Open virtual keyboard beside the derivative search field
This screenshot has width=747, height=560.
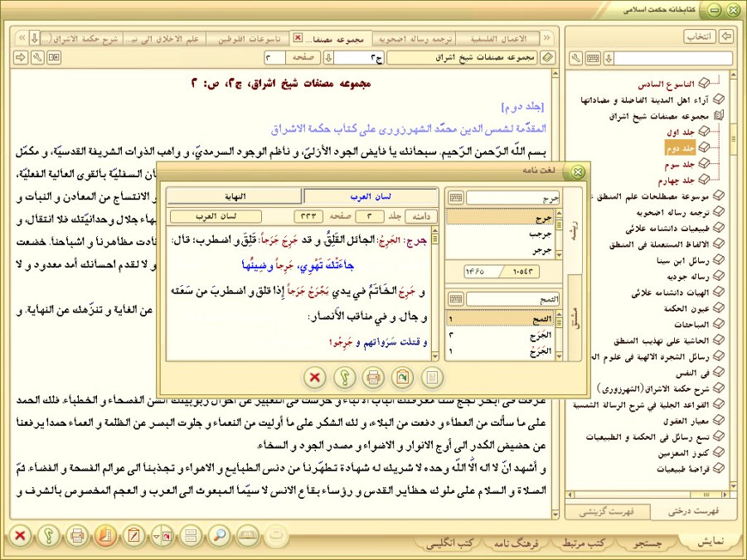tap(456, 299)
